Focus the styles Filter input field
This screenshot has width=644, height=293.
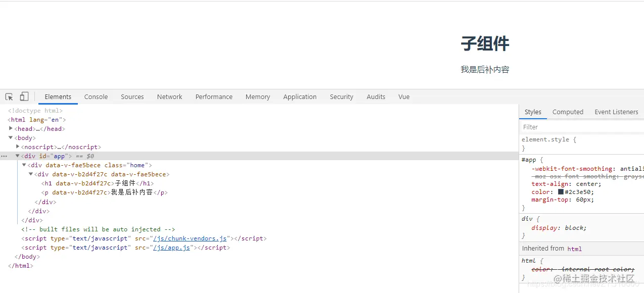pyautogui.click(x=582, y=127)
